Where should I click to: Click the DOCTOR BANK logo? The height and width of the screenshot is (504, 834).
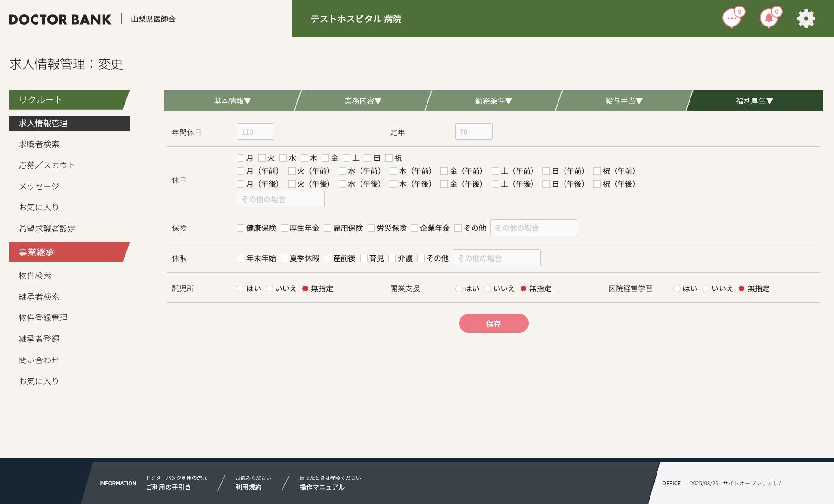point(60,19)
